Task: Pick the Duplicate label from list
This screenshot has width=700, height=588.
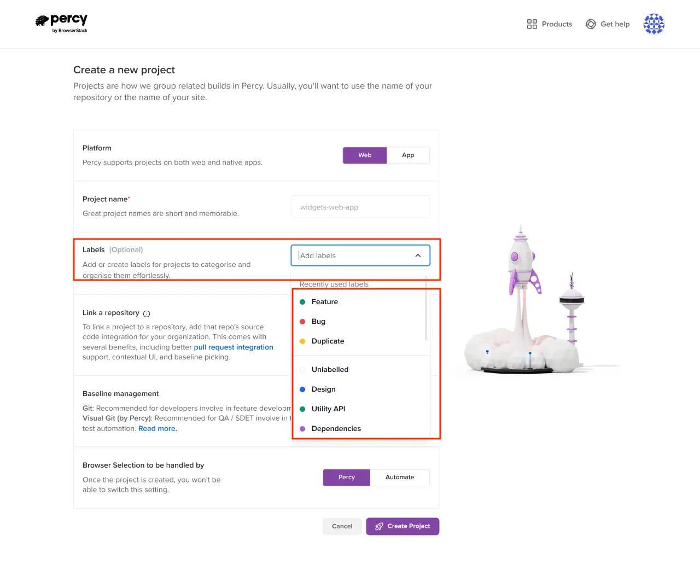Action: (x=328, y=341)
